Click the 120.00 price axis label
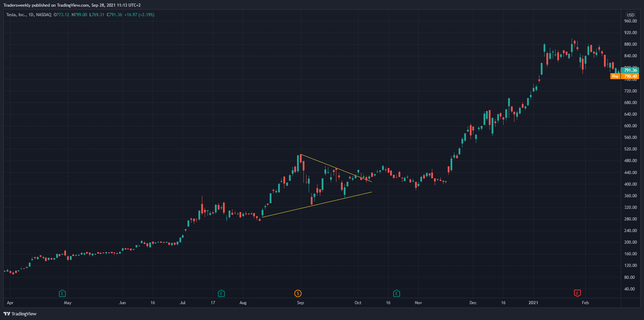 click(x=630, y=265)
